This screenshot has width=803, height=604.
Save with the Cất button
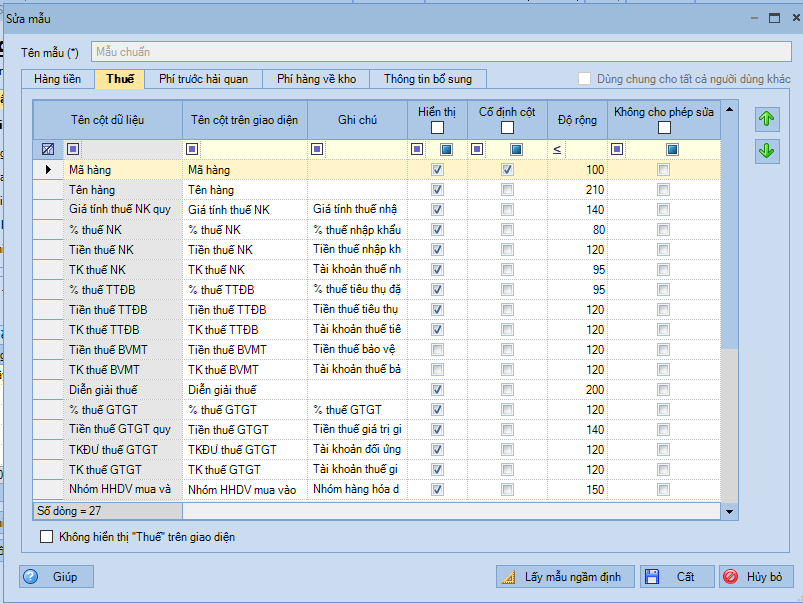click(677, 577)
